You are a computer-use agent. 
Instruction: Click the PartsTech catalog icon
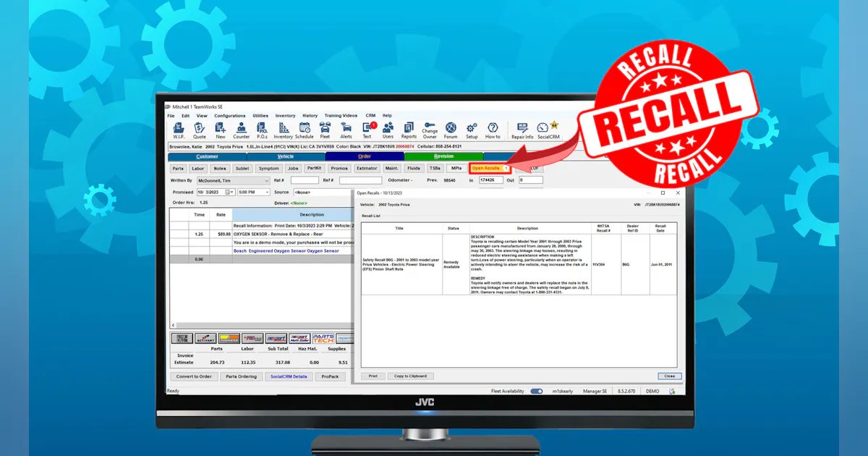coord(323,339)
